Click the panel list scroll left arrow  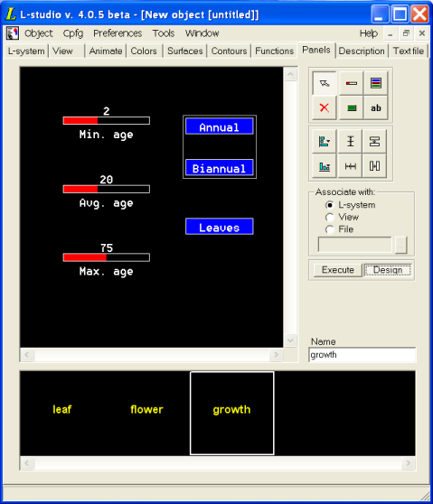(x=27, y=463)
